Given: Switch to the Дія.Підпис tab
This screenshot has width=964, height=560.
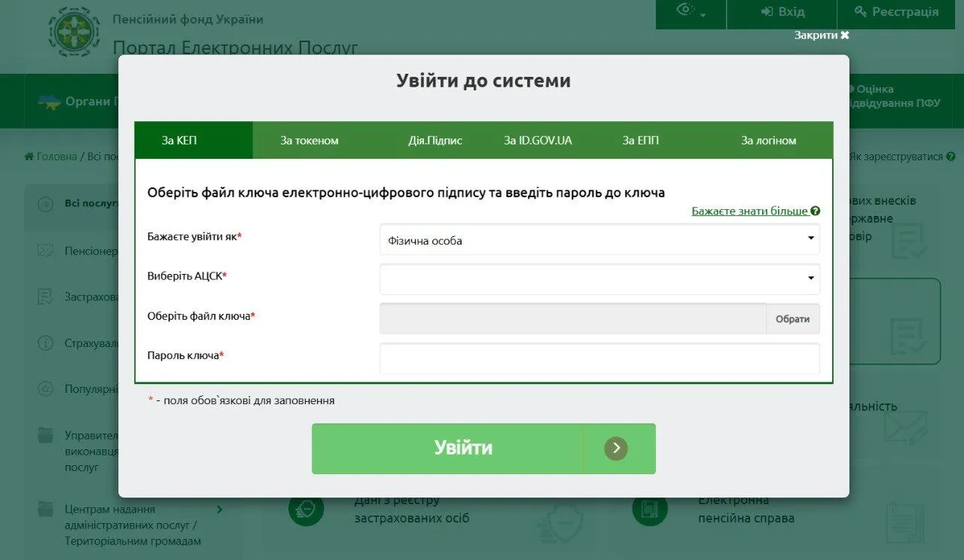Looking at the screenshot, I should click(435, 140).
